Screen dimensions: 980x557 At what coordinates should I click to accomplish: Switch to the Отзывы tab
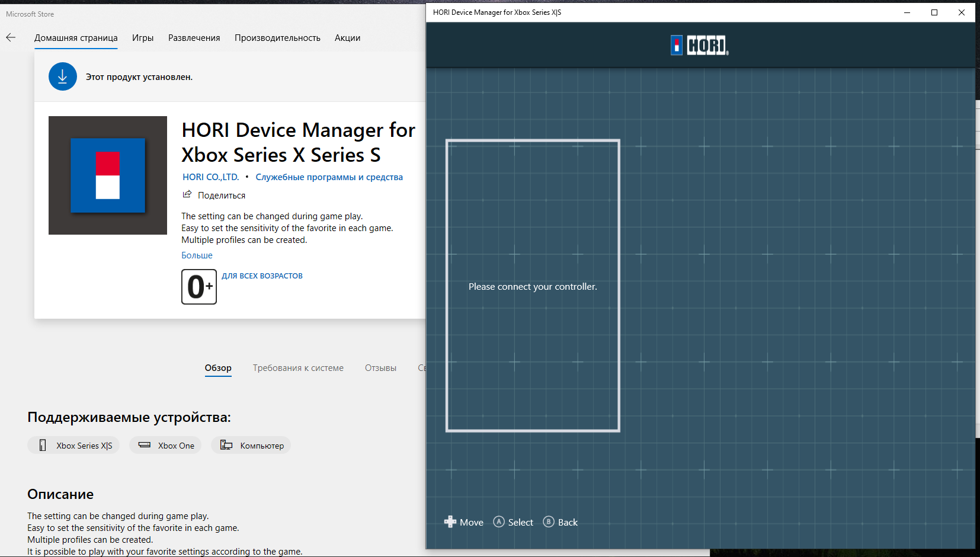380,368
